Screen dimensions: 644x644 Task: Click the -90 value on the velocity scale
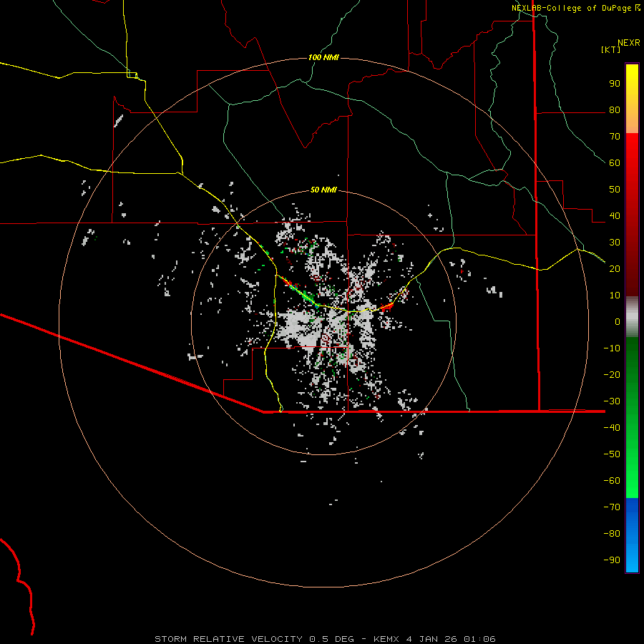click(612, 560)
